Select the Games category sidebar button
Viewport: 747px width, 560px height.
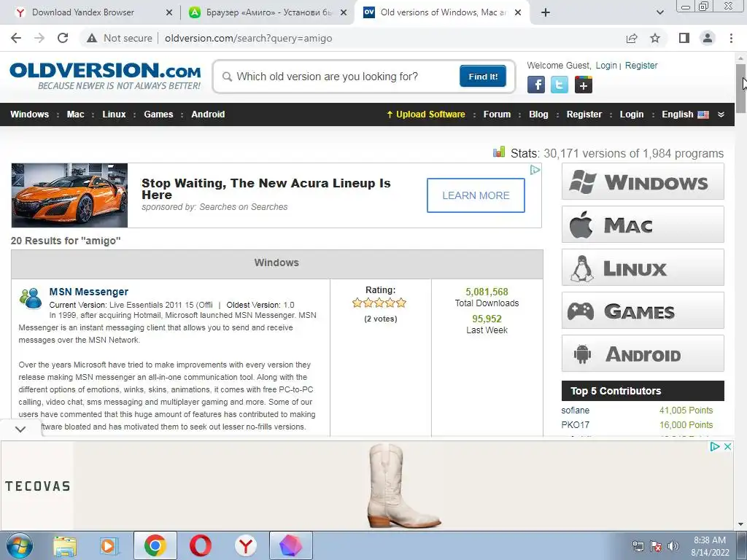(x=643, y=311)
